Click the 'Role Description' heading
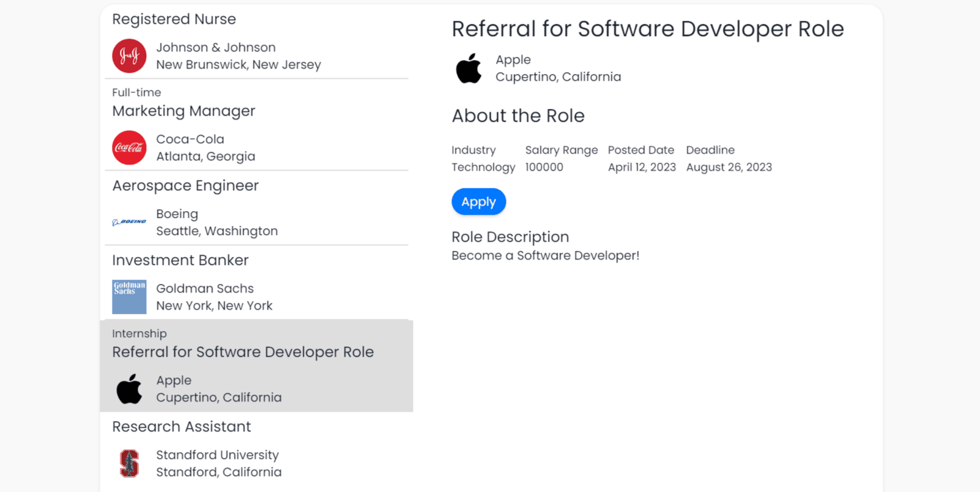 click(510, 237)
